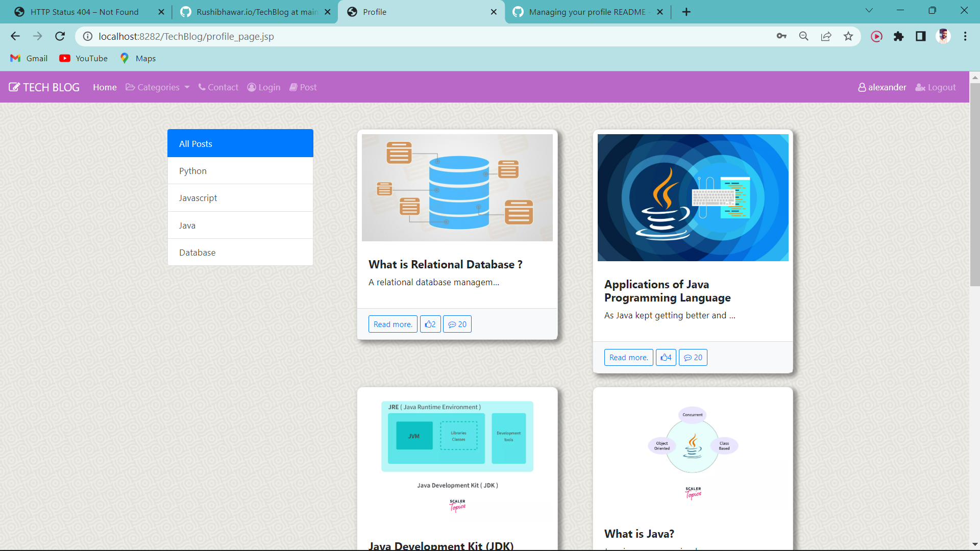Image resolution: width=980 pixels, height=551 pixels.
Task: Select the phone icon next to Contact
Action: 201,87
